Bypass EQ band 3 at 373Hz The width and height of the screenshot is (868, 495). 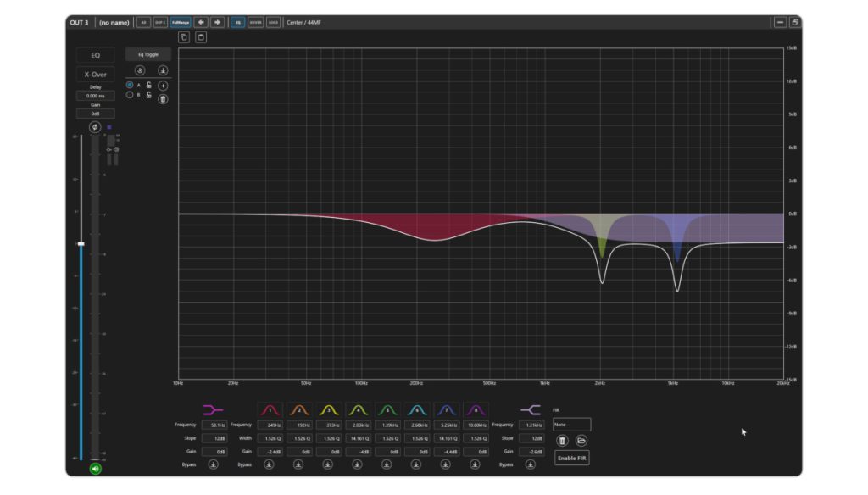(x=328, y=464)
